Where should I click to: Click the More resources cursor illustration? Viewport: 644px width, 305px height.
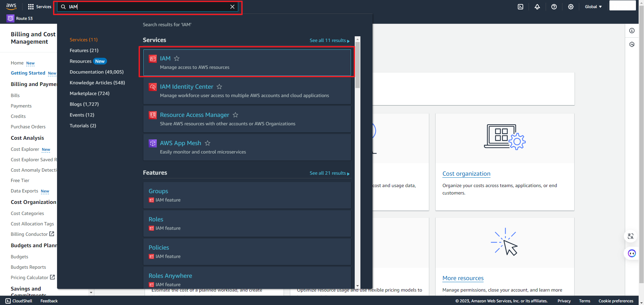(x=504, y=242)
